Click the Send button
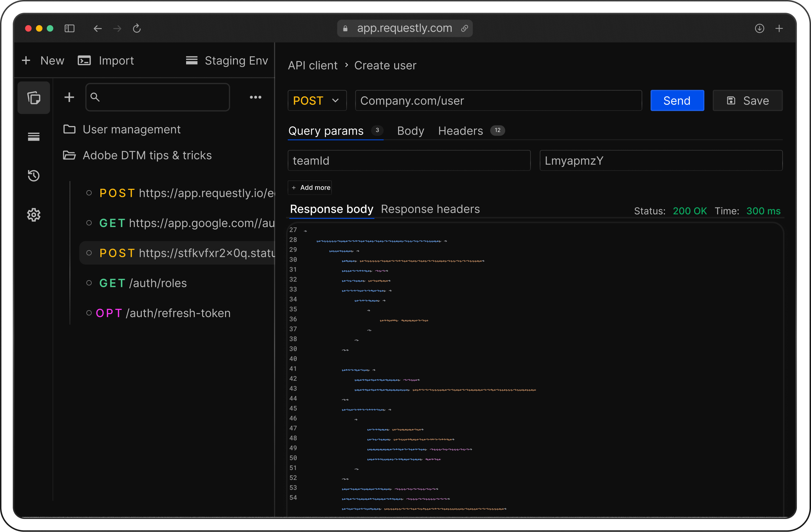 (x=677, y=101)
